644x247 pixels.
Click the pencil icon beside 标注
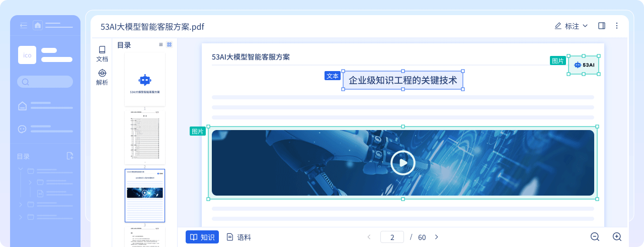(557, 26)
